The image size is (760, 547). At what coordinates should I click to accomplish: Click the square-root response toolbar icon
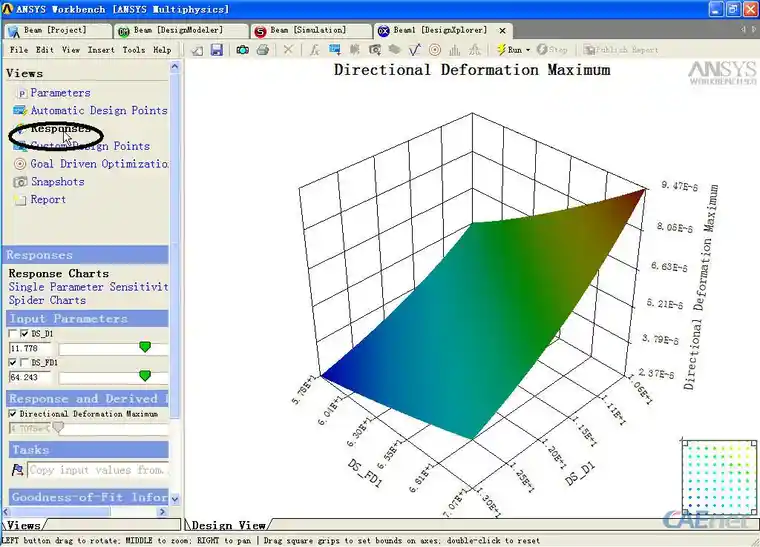coord(415,49)
